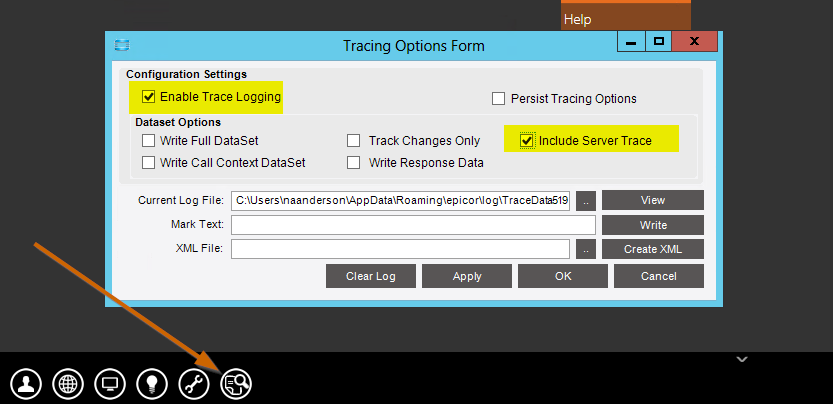Check Write Call Context DataSet
Viewport: 833px width, 404px height.
[x=148, y=163]
